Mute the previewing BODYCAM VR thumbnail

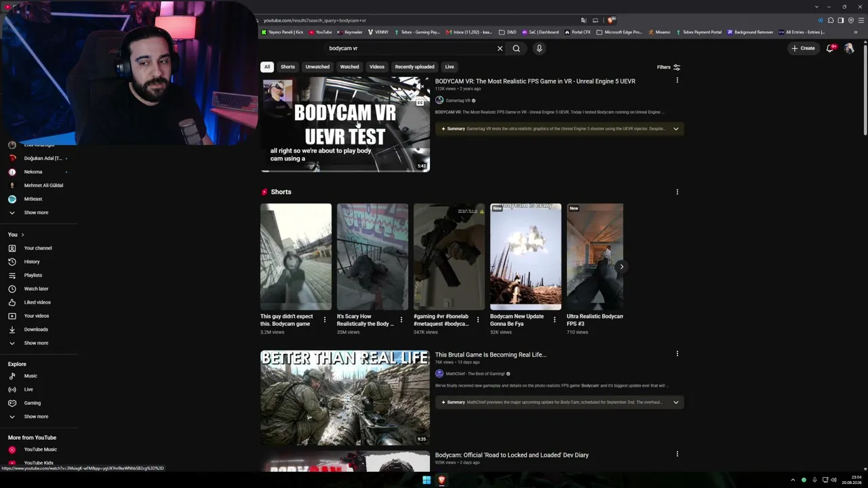tap(420, 86)
